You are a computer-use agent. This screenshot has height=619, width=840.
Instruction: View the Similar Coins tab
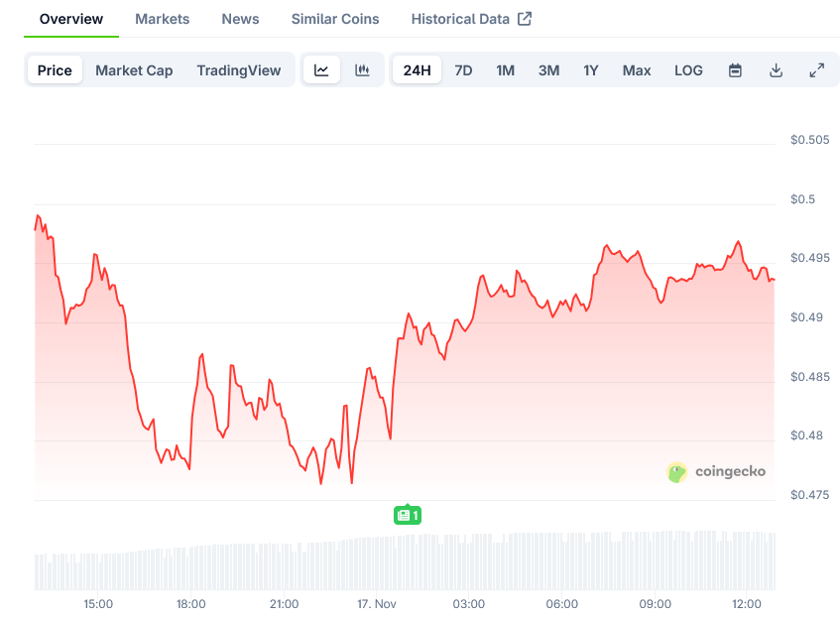(334, 19)
